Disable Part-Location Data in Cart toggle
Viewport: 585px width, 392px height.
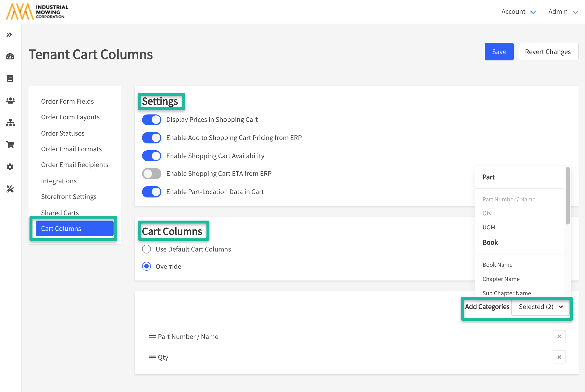(152, 192)
